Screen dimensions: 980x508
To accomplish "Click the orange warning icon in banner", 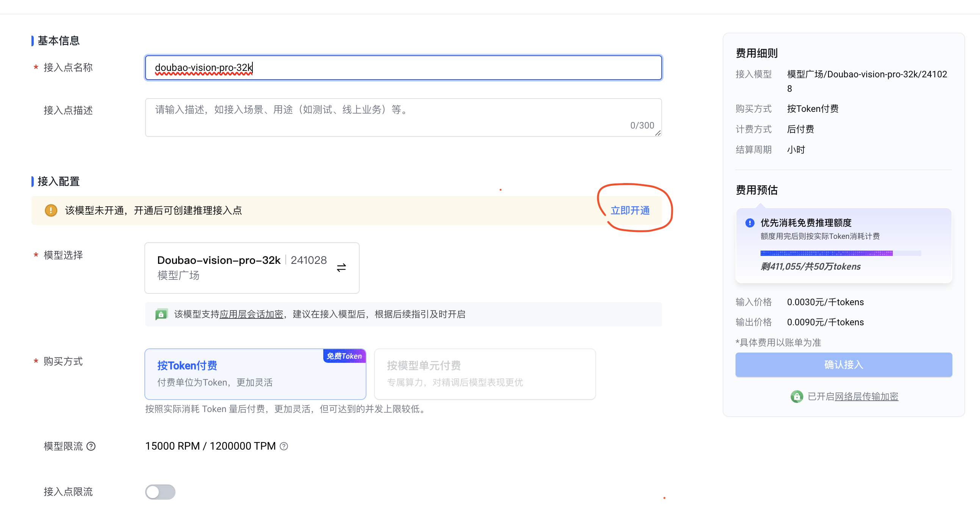I will coord(51,210).
